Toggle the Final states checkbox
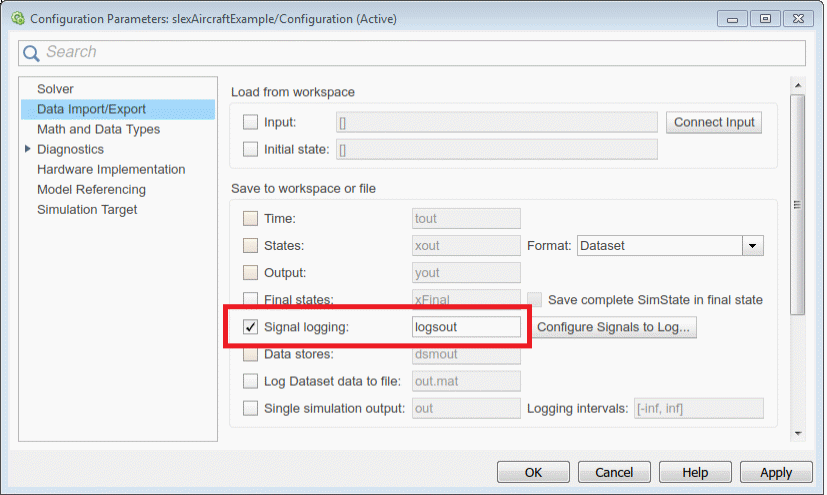Image resolution: width=827 pixels, height=495 pixels. [250, 299]
